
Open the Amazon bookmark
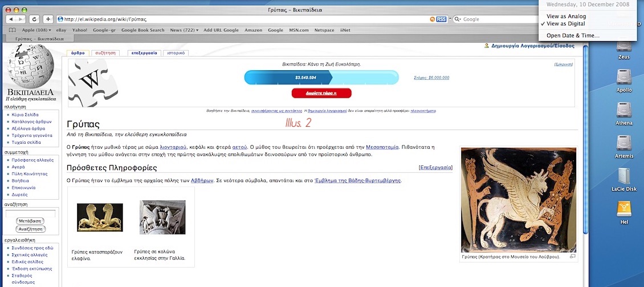[253, 30]
